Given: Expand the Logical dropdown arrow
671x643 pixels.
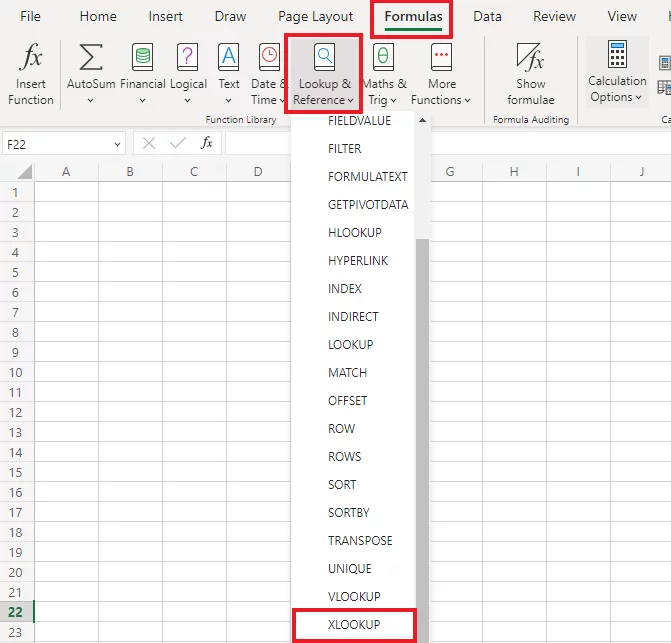Looking at the screenshot, I should coord(187,101).
